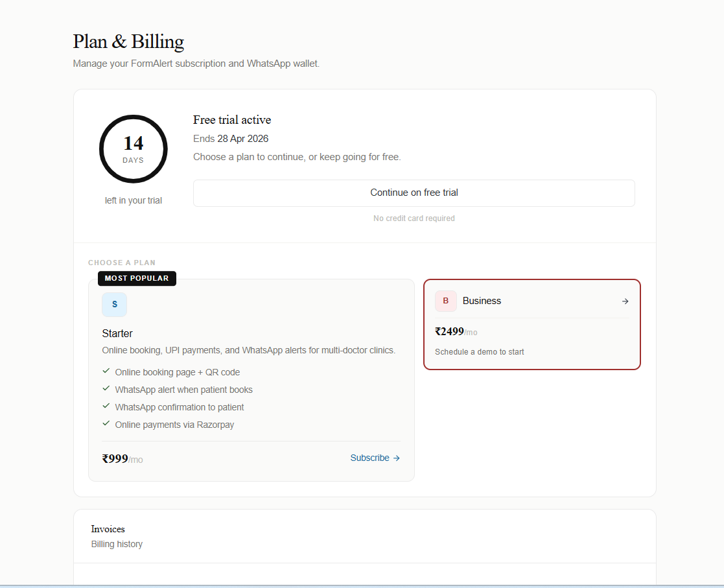Click checkmark beside WhatsApp alert when patient books
The width and height of the screenshot is (724, 588).
point(106,389)
